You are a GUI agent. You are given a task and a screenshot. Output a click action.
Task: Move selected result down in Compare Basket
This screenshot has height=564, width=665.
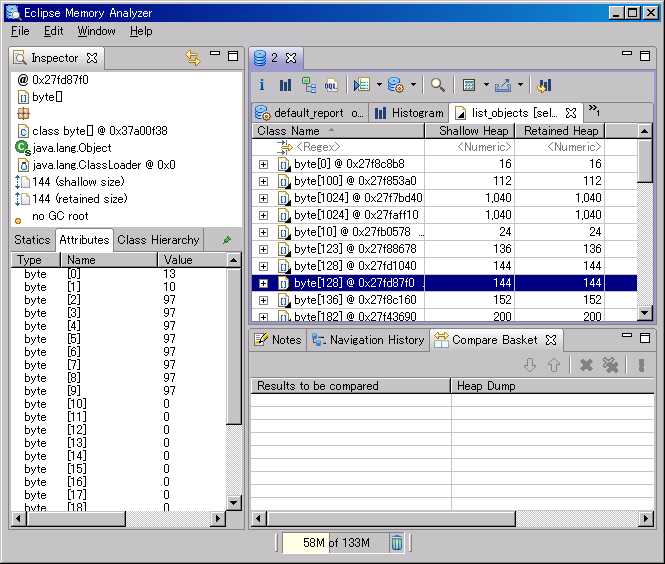coord(530,365)
